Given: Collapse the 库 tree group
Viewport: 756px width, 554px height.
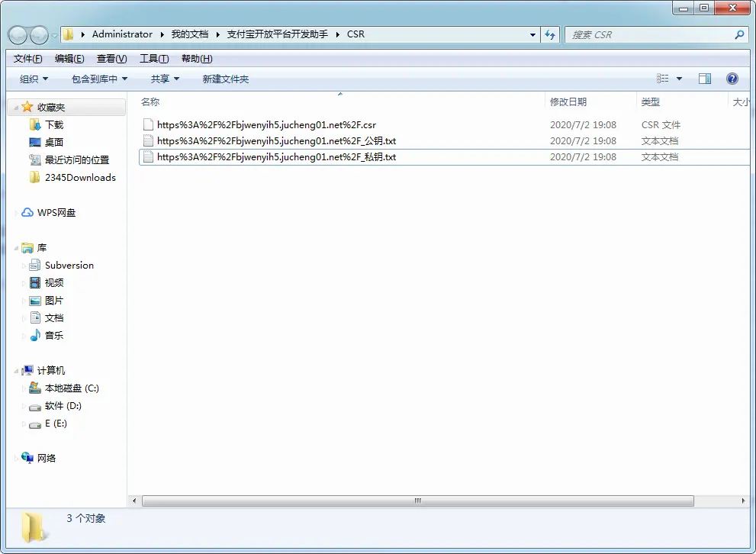Looking at the screenshot, I should (x=16, y=248).
